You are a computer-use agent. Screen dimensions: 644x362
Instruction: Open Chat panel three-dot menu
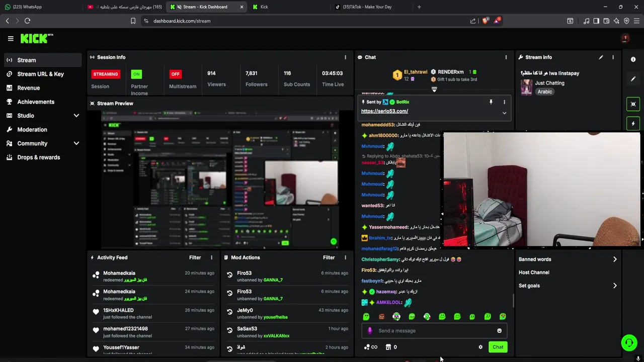click(x=506, y=57)
